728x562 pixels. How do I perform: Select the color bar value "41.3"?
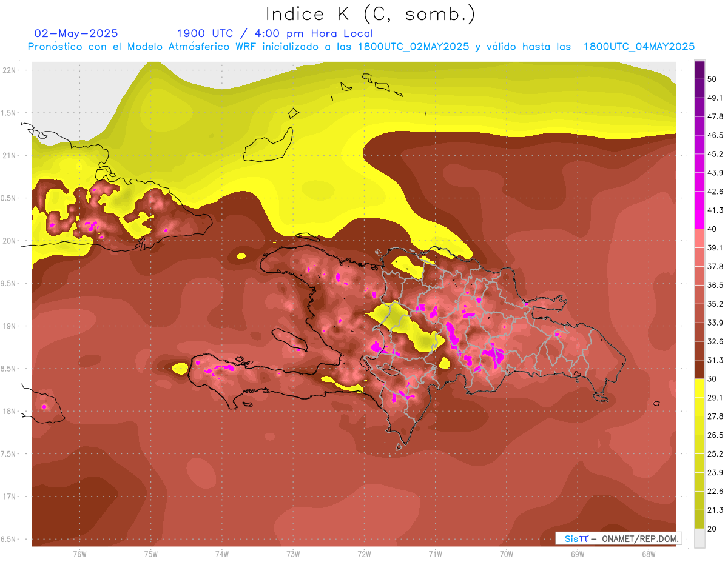coord(715,210)
